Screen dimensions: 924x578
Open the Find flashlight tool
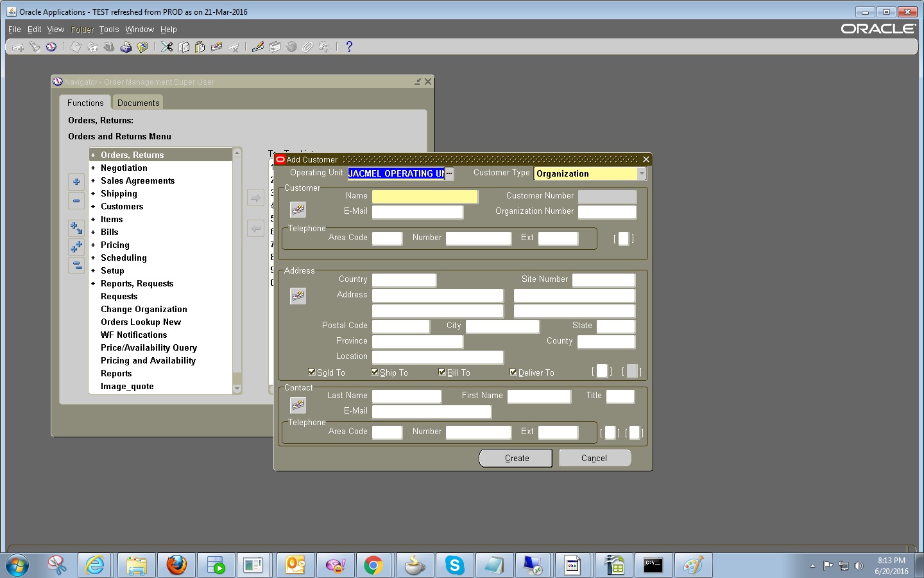(x=35, y=46)
